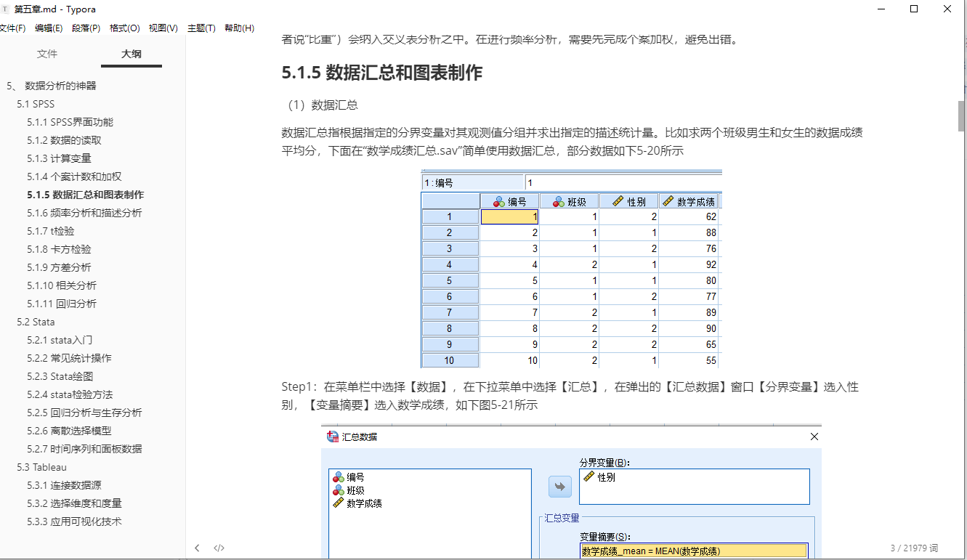
Task: Click the 汇总数据 dialog screenshot image
Action: (x=572, y=492)
